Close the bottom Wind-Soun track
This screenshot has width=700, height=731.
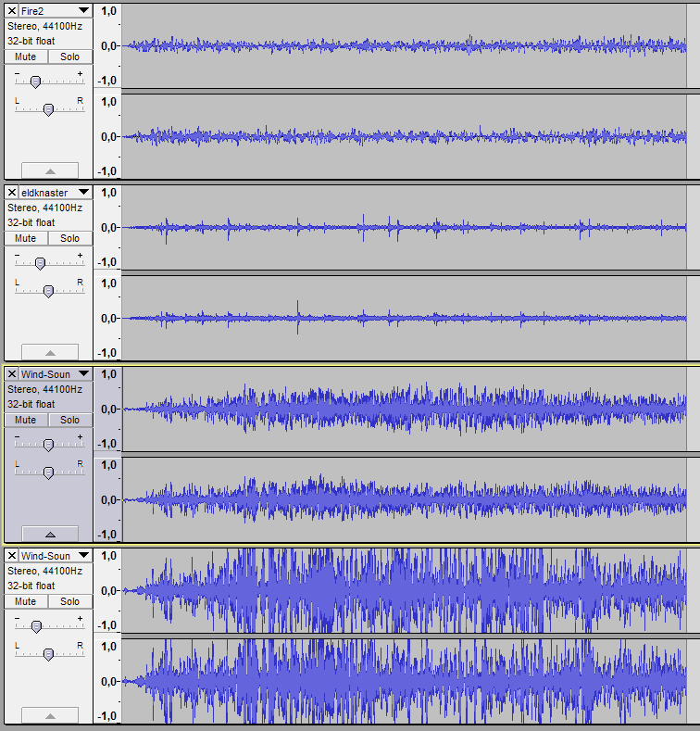[x=11, y=556]
